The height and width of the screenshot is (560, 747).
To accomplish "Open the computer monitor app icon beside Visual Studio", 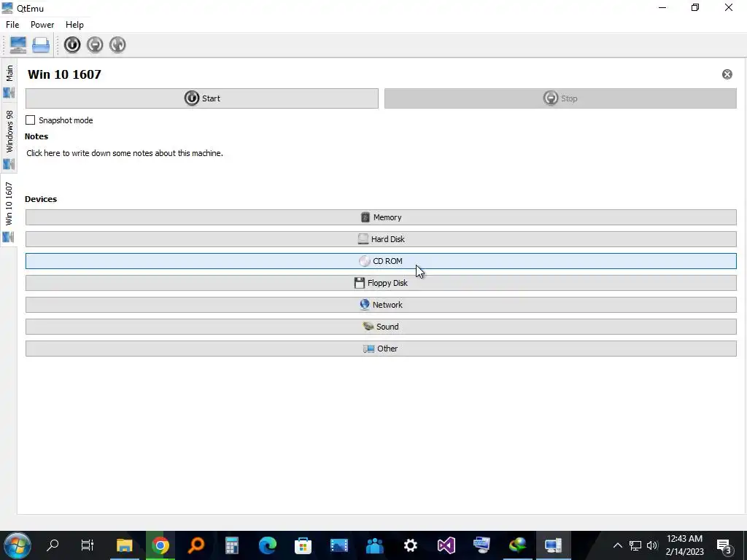I will tap(481, 545).
